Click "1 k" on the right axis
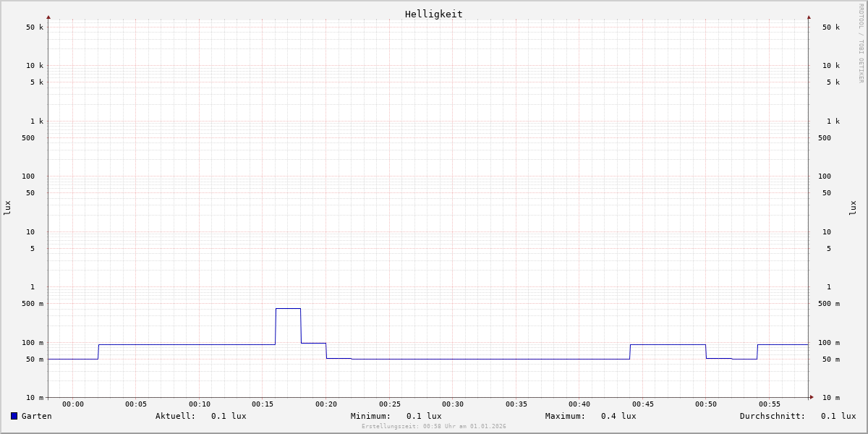The height and width of the screenshot is (434, 868). pos(833,122)
